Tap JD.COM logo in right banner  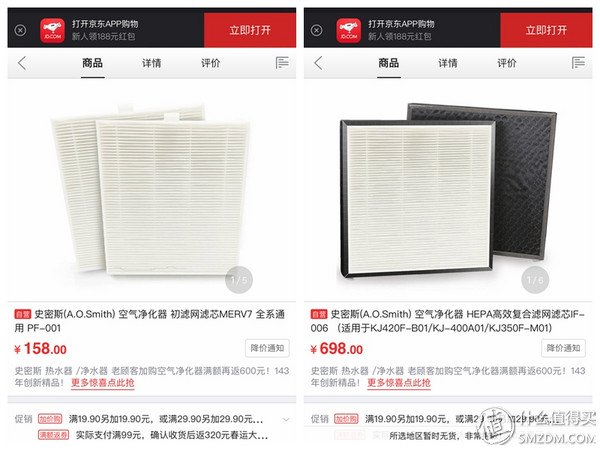coord(349,31)
